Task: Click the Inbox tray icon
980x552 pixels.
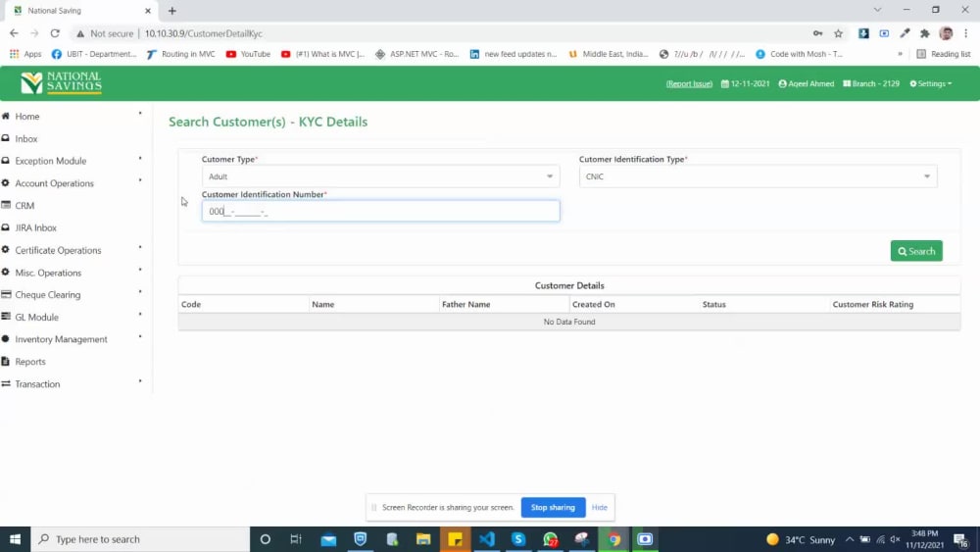Action: 6,138
